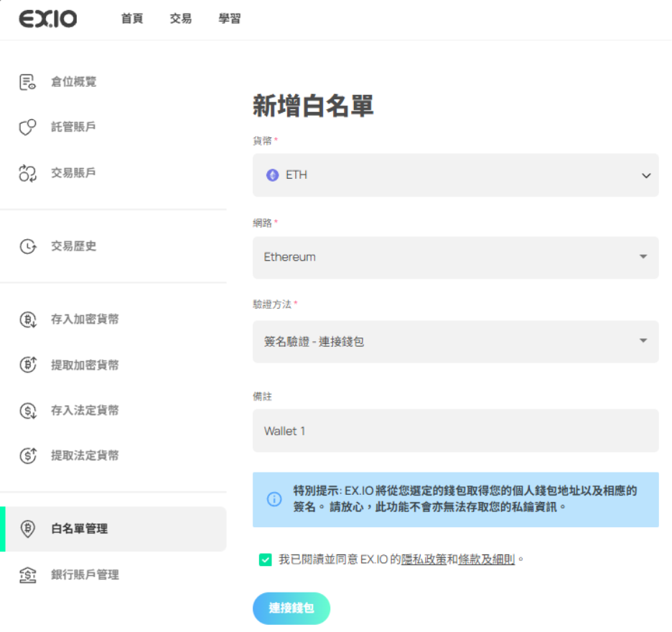Open the 隱私政策 link
The width and height of the screenshot is (672, 632).
click(x=424, y=559)
